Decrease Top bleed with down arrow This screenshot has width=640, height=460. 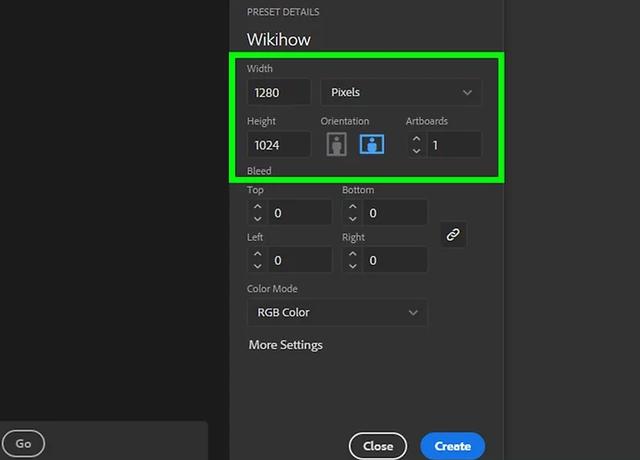pyautogui.click(x=258, y=219)
